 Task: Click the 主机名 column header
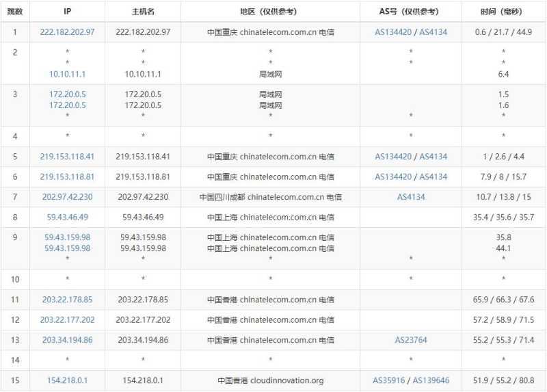pos(143,12)
